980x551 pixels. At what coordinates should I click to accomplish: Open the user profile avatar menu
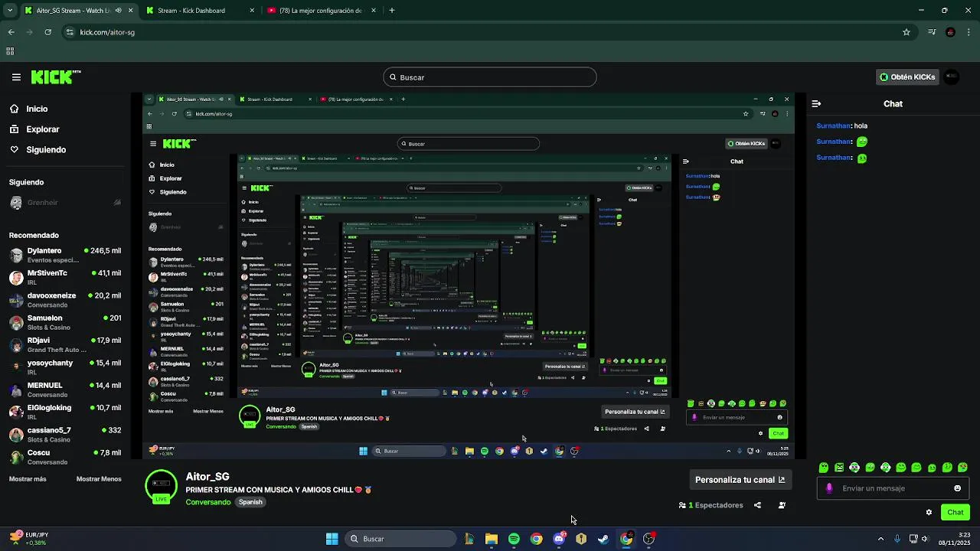click(x=952, y=77)
